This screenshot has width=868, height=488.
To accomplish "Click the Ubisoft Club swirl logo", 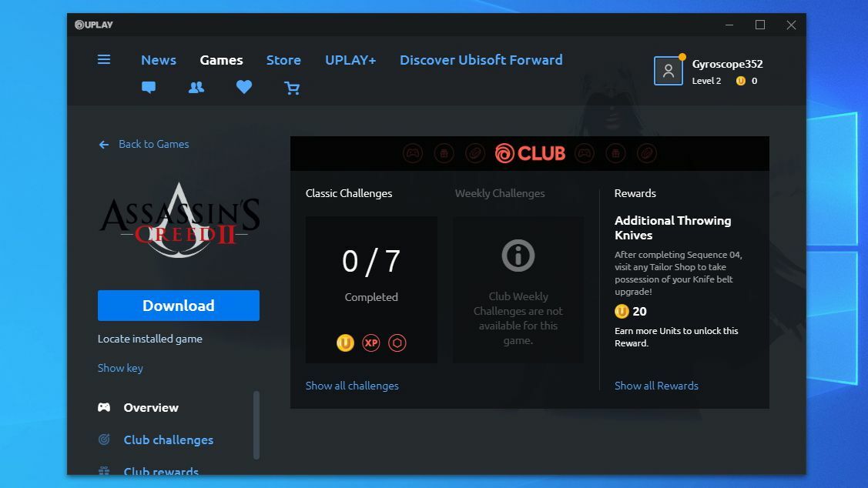I will click(504, 153).
